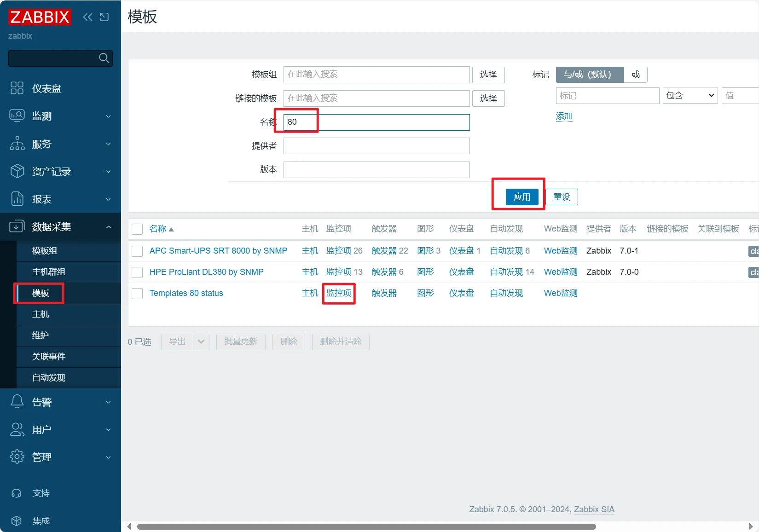Switch tag mode to 或
The height and width of the screenshot is (532, 759).
[x=635, y=75]
